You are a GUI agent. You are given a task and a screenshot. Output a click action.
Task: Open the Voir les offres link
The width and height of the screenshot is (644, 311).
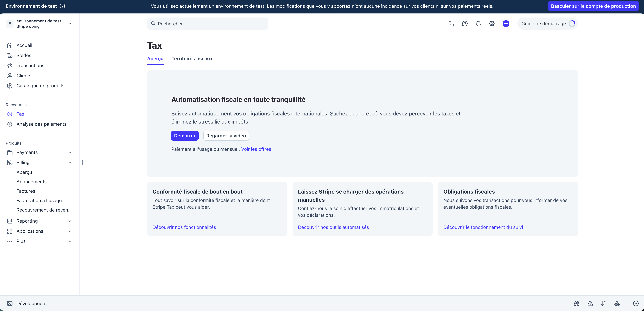pos(256,149)
